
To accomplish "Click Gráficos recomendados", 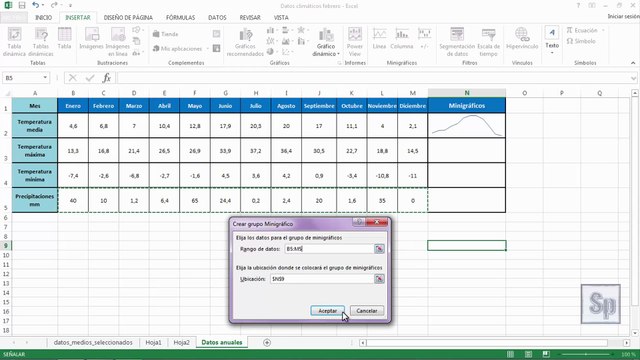I will pyautogui.click(x=245, y=42).
